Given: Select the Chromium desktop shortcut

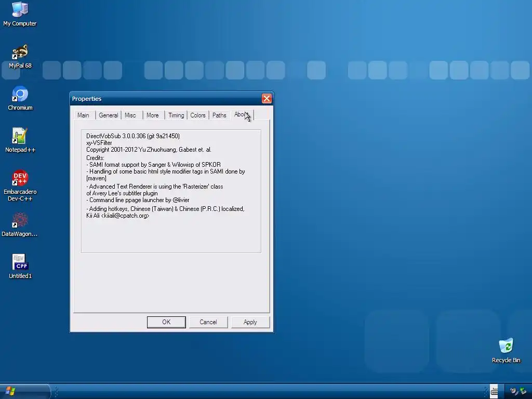Looking at the screenshot, I should 20,98.
